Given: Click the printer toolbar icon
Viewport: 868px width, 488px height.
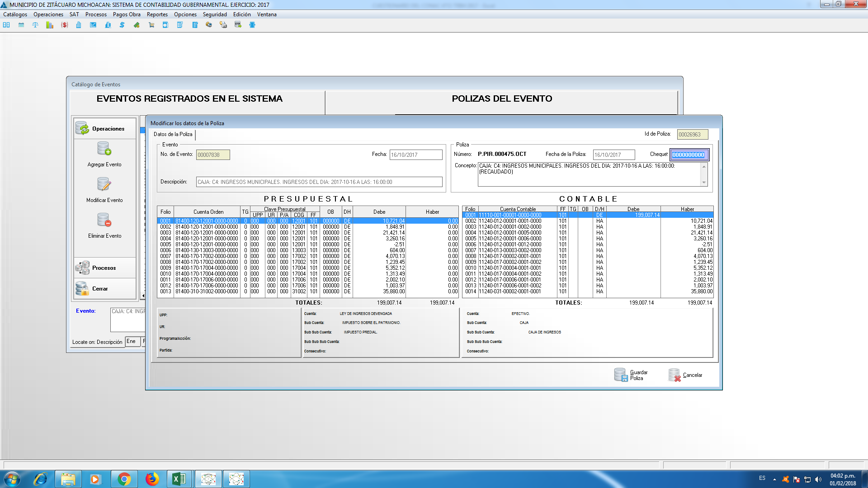Looking at the screenshot, I should pyautogui.click(x=223, y=25).
